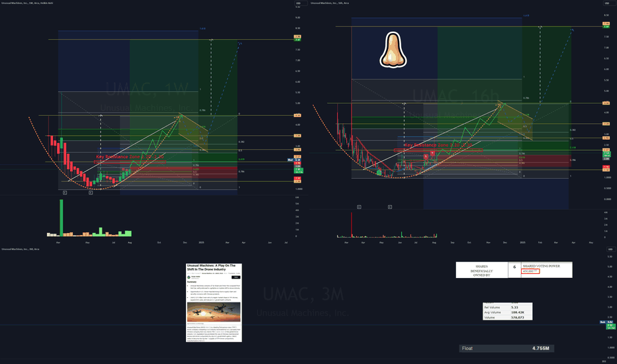Open second earnings marker on 1W chart
Image resolution: width=617 pixels, height=364 pixels.
pos(91,193)
